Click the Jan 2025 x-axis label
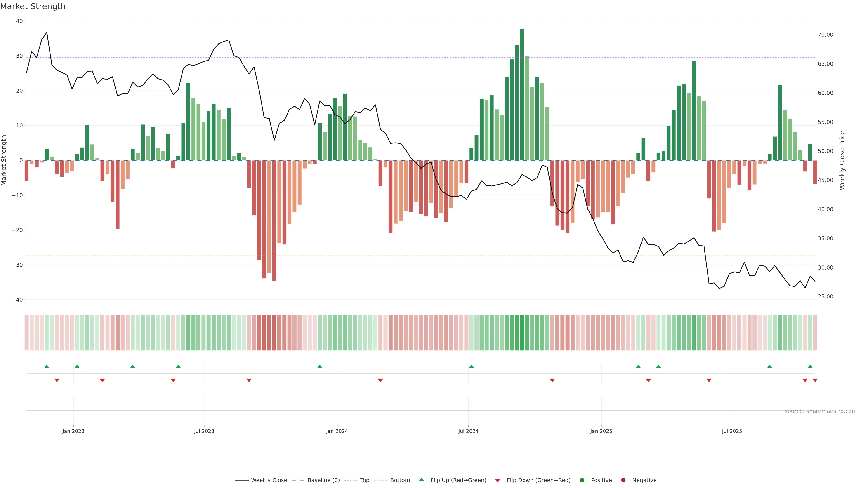868x488 pixels. 601,431
